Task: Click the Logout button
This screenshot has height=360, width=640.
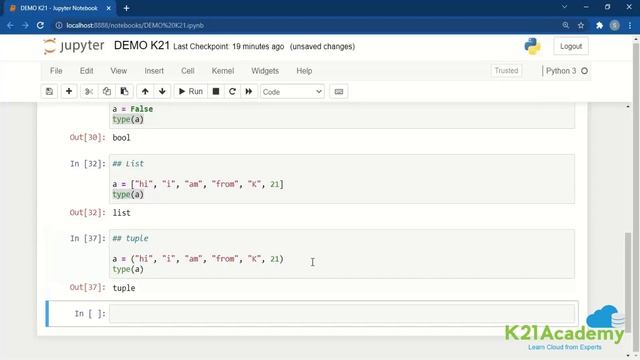Action: tap(571, 46)
